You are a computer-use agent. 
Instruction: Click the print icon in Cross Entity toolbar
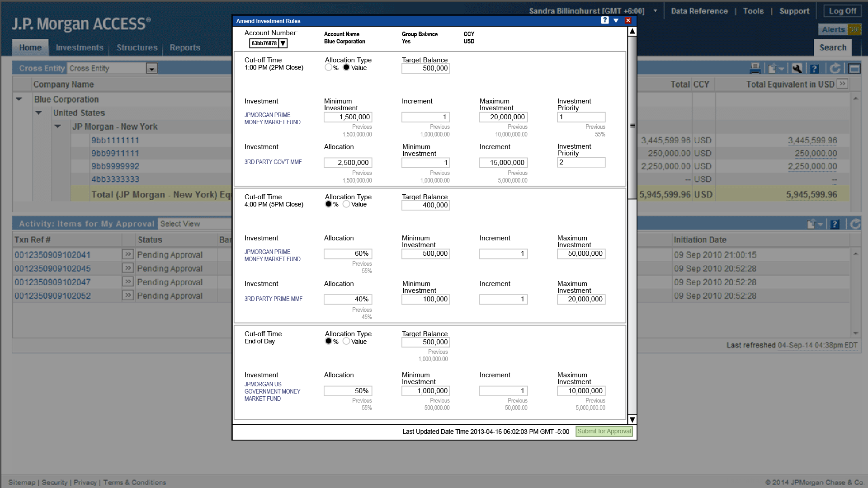tap(755, 69)
